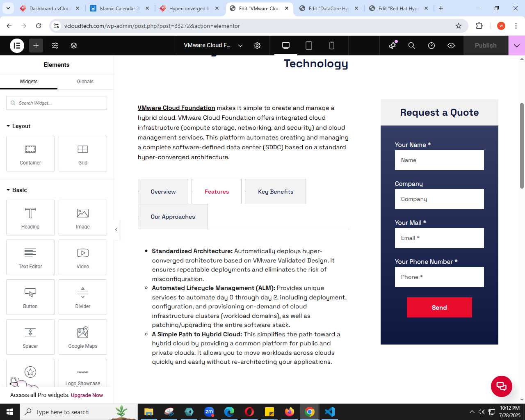Viewport: 525px width, 420px height.
Task: Open Publish options dropdown arrow
Action: (517, 46)
